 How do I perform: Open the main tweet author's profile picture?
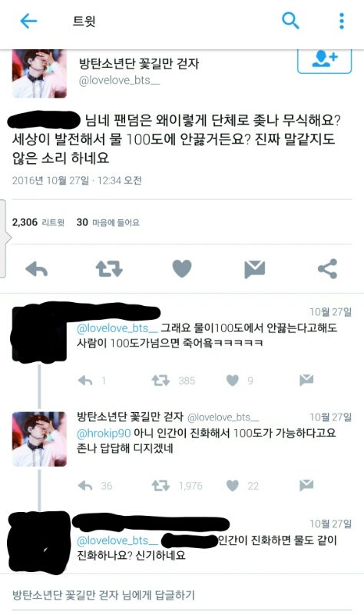[x=39, y=74]
